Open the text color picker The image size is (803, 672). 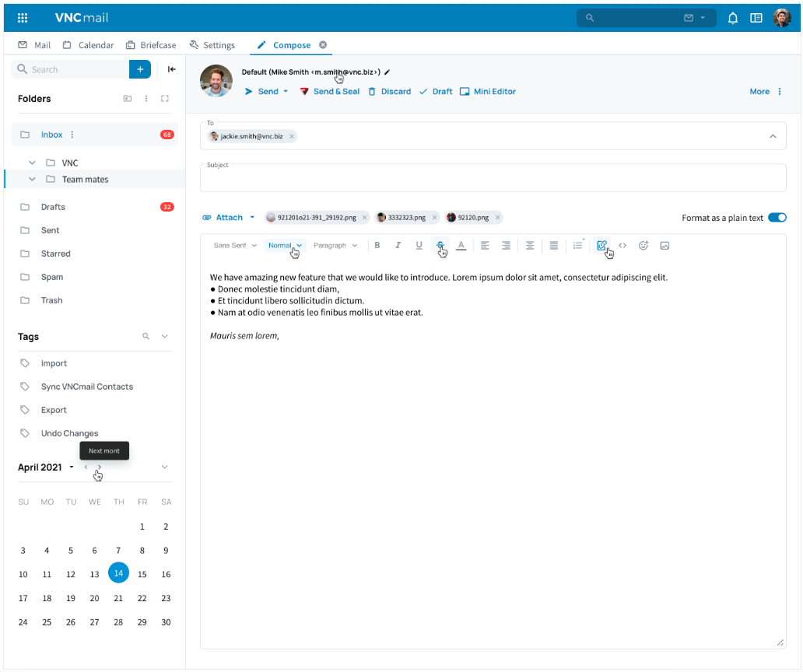pyautogui.click(x=461, y=246)
